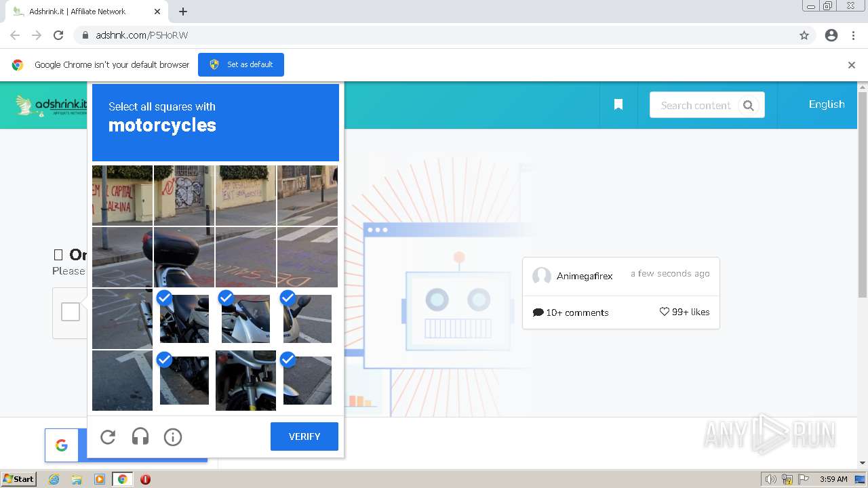Image resolution: width=868 pixels, height=488 pixels.
Task: Select the Adshrink.it Affiliate Network tab
Action: [85, 12]
